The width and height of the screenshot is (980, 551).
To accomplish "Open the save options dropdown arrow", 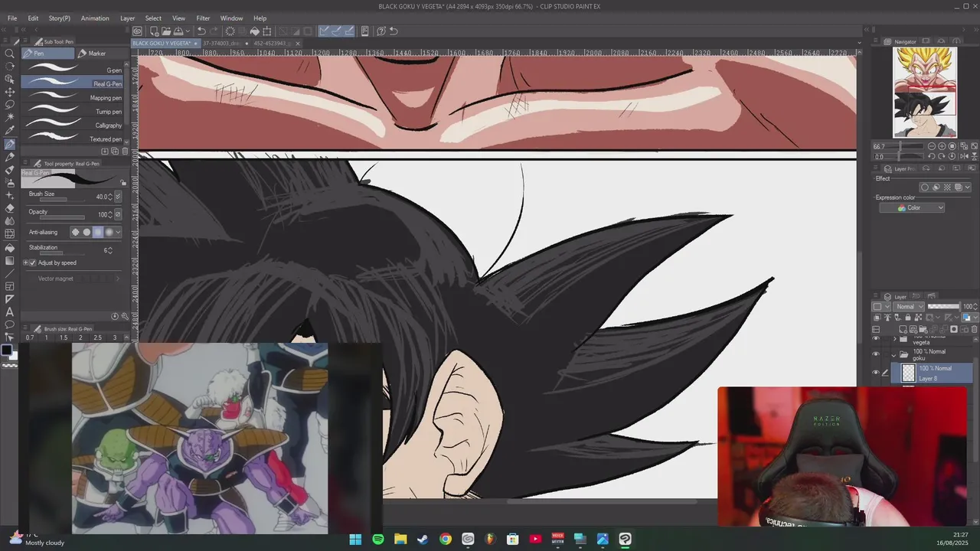I will [x=186, y=31].
